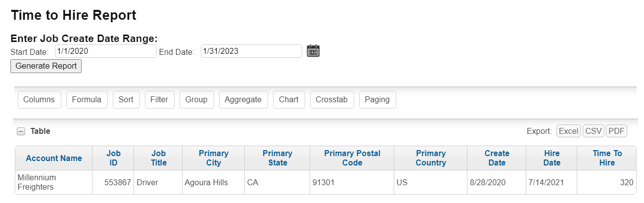Image resolution: width=644 pixels, height=203 pixels.
Task: Export the report as PDF
Action: [616, 131]
